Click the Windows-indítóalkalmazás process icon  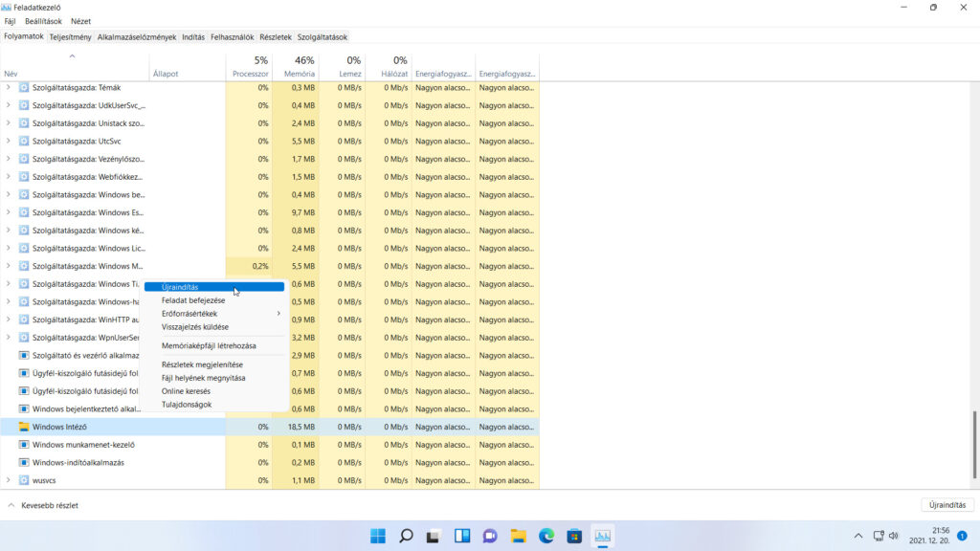pos(24,462)
